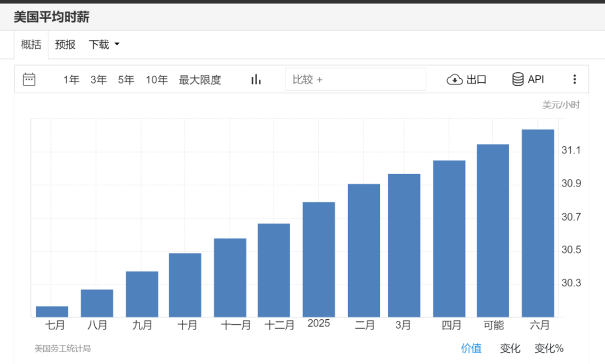Expand the 下载 download dropdown
This screenshot has width=605, height=364.
click(x=104, y=45)
